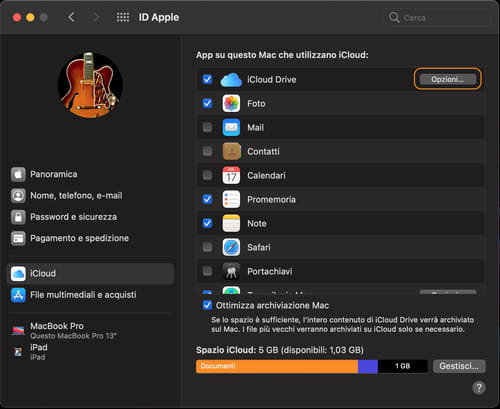500x409 pixels.
Task: Click the search magnifier icon
Action: pos(394,17)
